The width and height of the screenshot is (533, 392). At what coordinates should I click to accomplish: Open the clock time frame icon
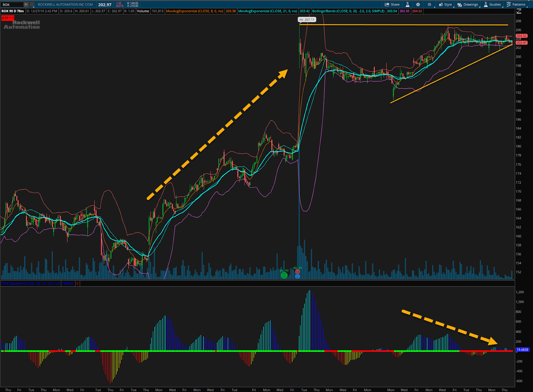tap(429, 5)
